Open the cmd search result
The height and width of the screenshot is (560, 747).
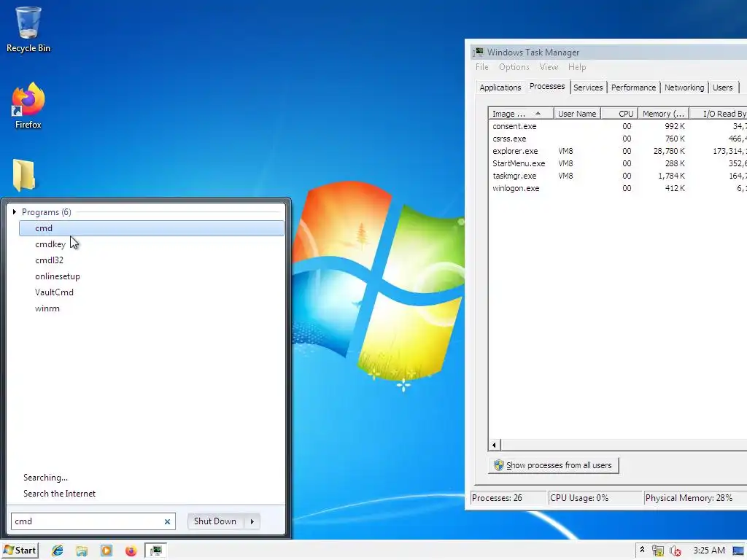pyautogui.click(x=152, y=228)
